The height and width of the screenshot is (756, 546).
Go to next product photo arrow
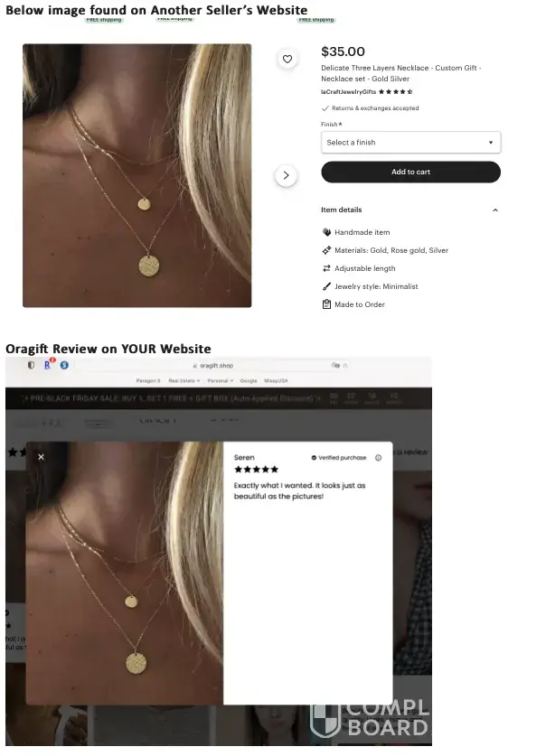pyautogui.click(x=286, y=175)
